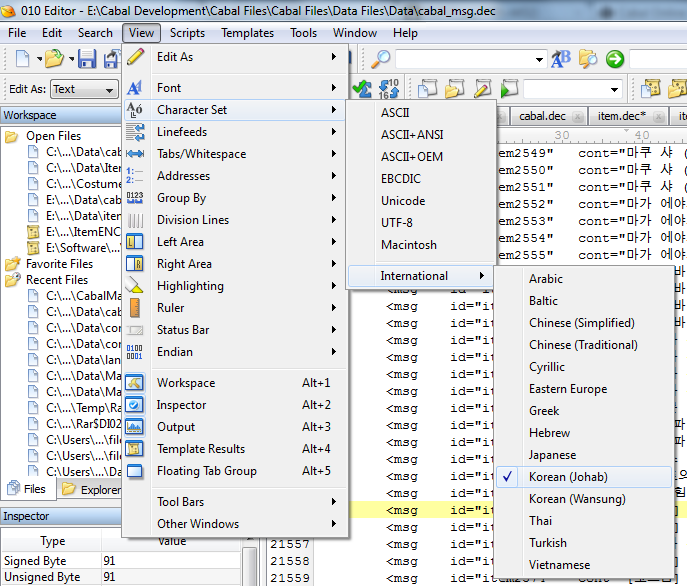This screenshot has width=687, height=586.
Task: Click the Left Area panel icon
Action: [x=135, y=242]
